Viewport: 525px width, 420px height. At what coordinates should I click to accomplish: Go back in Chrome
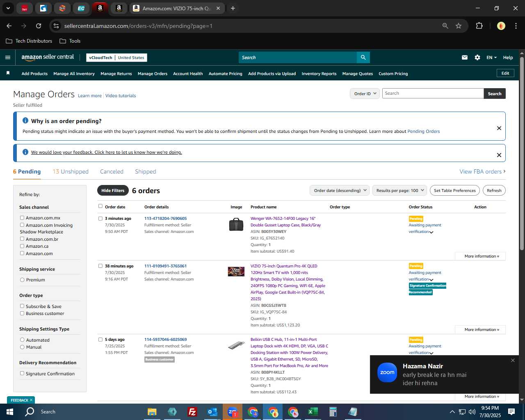(x=9, y=26)
